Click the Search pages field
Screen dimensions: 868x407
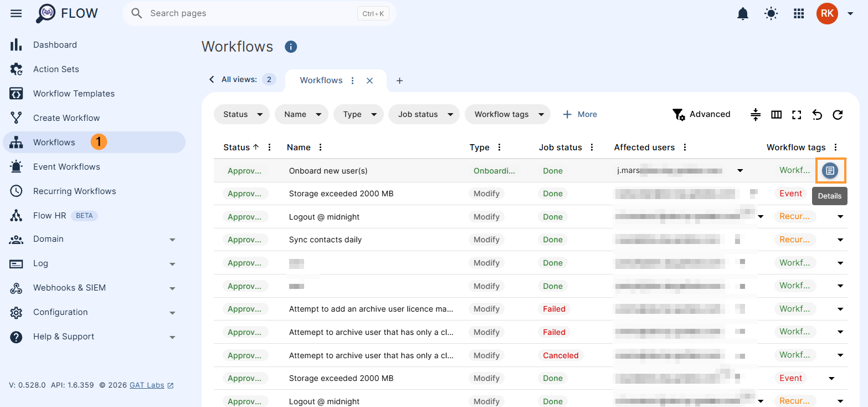pyautogui.click(x=259, y=13)
